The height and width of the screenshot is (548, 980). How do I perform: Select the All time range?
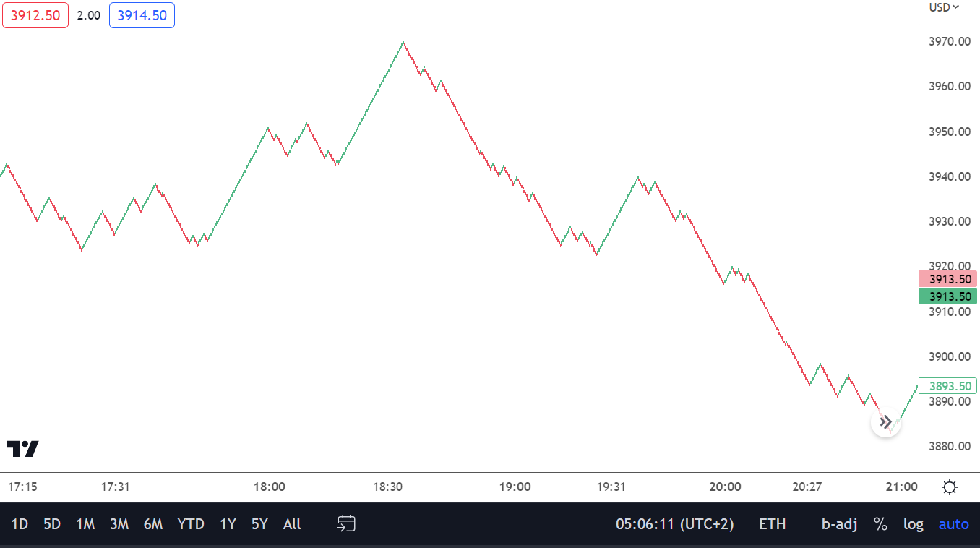click(292, 524)
